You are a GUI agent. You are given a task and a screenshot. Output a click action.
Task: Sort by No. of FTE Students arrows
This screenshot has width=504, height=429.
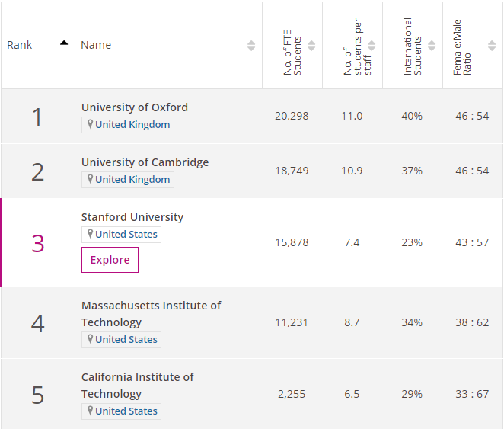pos(311,46)
